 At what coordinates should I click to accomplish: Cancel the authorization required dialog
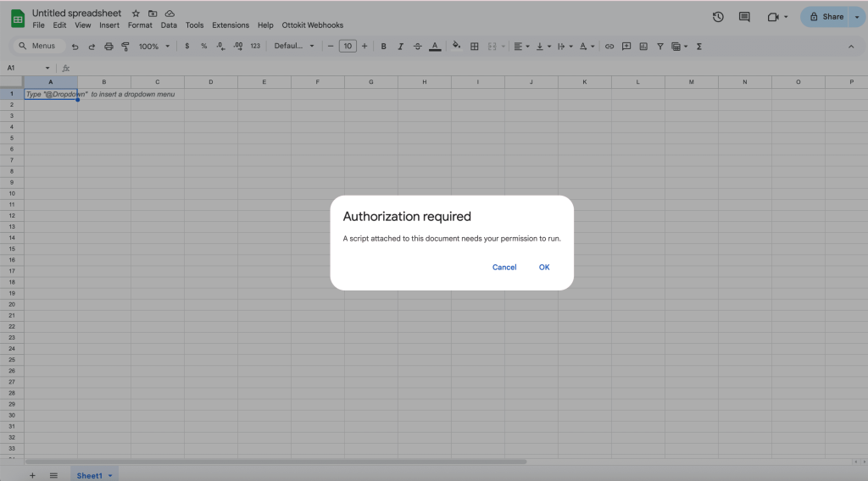(x=504, y=267)
